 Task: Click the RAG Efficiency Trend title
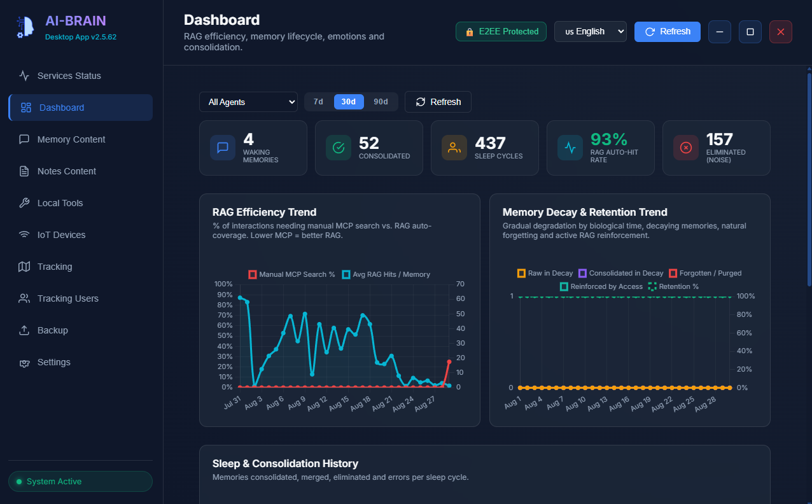click(264, 212)
